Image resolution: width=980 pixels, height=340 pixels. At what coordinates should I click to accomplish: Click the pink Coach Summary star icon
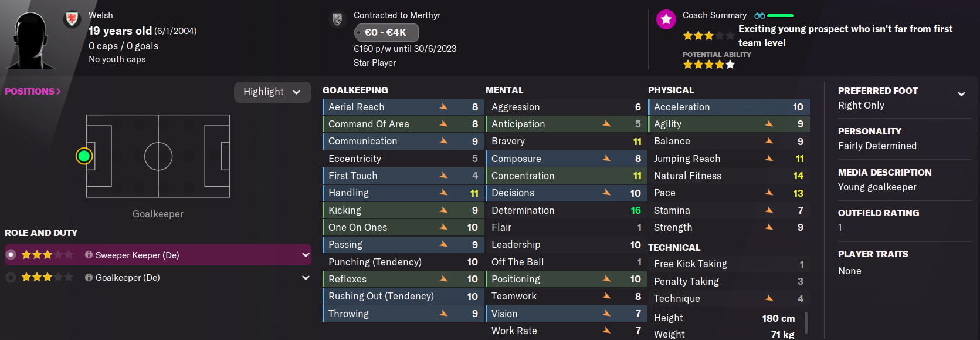666,19
